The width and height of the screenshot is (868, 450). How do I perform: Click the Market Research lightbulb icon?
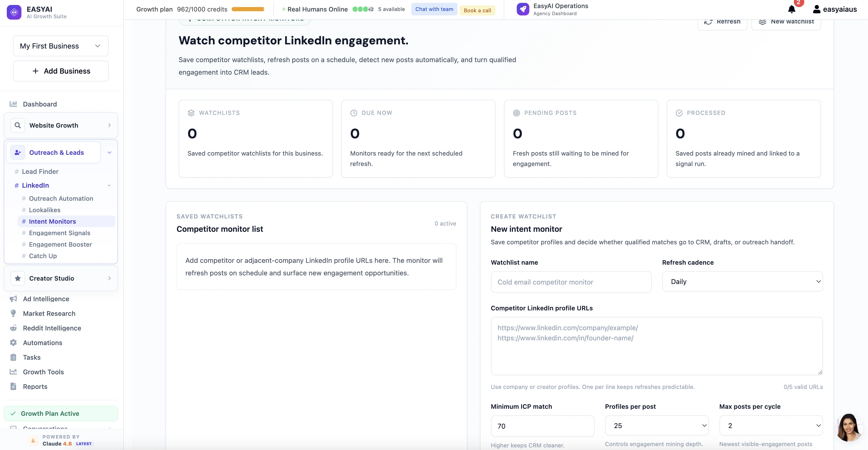[14, 313]
